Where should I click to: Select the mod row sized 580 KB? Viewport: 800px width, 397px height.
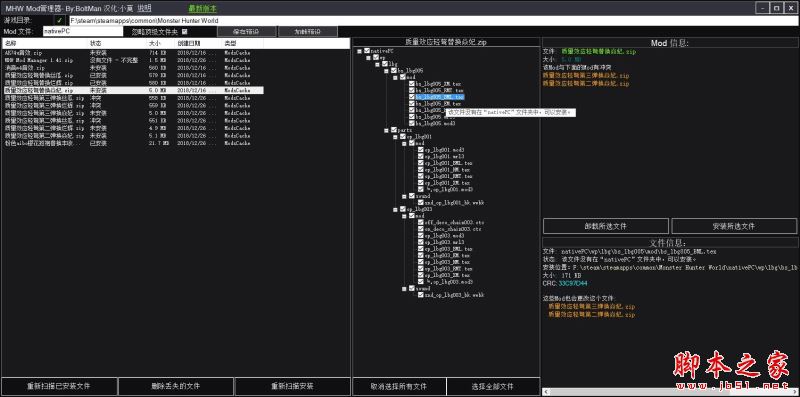click(133, 83)
